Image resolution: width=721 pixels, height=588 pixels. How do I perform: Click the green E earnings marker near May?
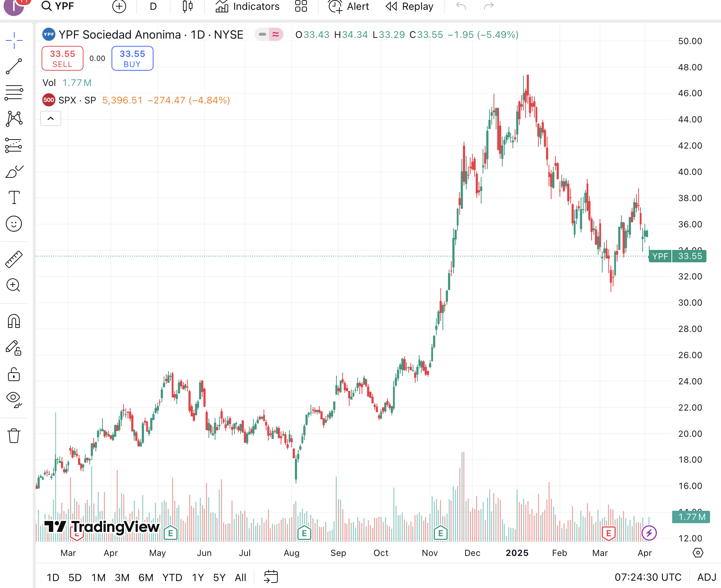(170, 533)
